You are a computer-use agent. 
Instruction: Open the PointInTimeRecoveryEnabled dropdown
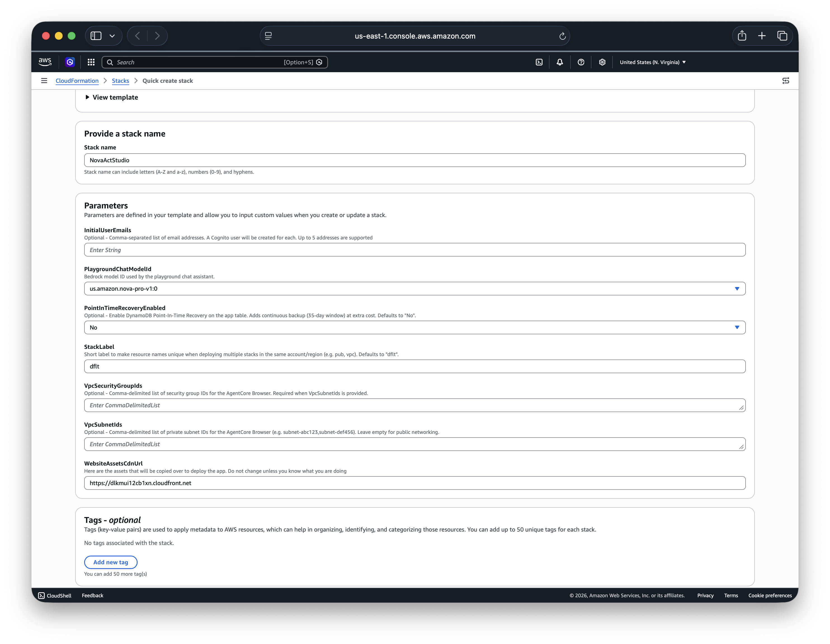pyautogui.click(x=415, y=327)
